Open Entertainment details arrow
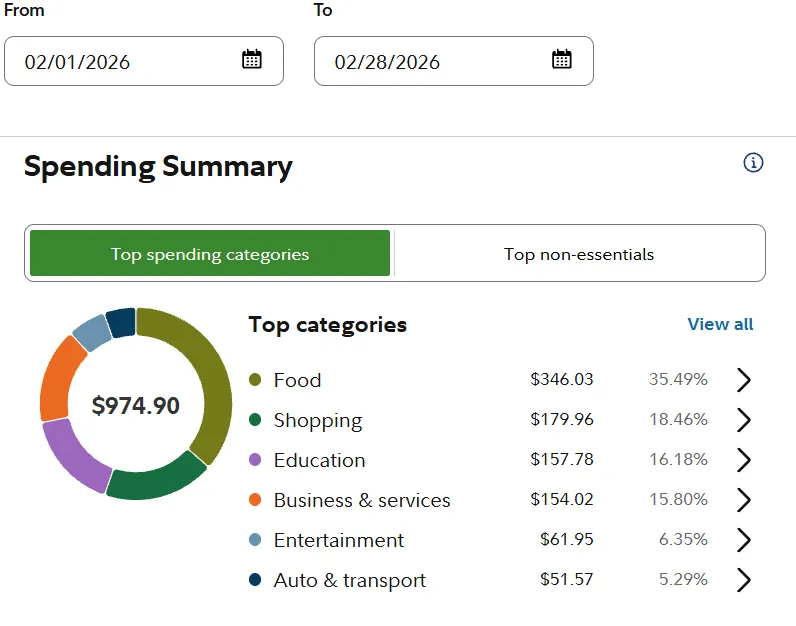The width and height of the screenshot is (796, 626). coord(743,540)
